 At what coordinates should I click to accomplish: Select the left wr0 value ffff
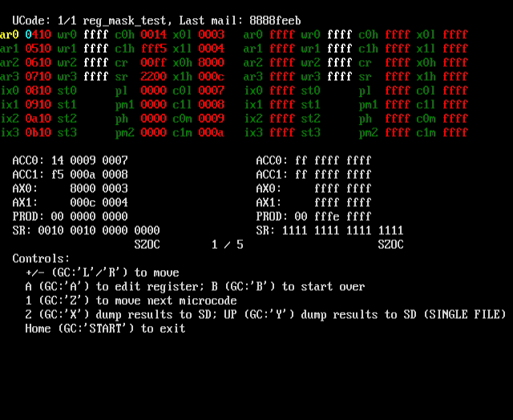[x=96, y=34]
